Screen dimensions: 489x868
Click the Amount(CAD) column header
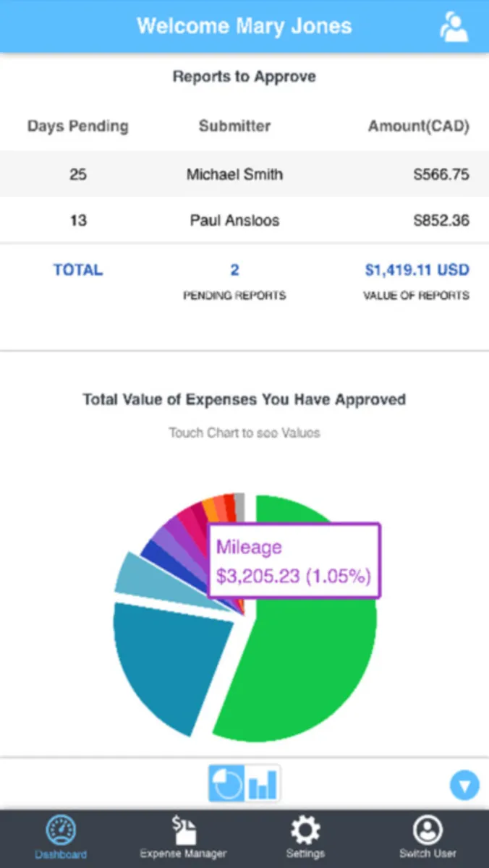(419, 126)
